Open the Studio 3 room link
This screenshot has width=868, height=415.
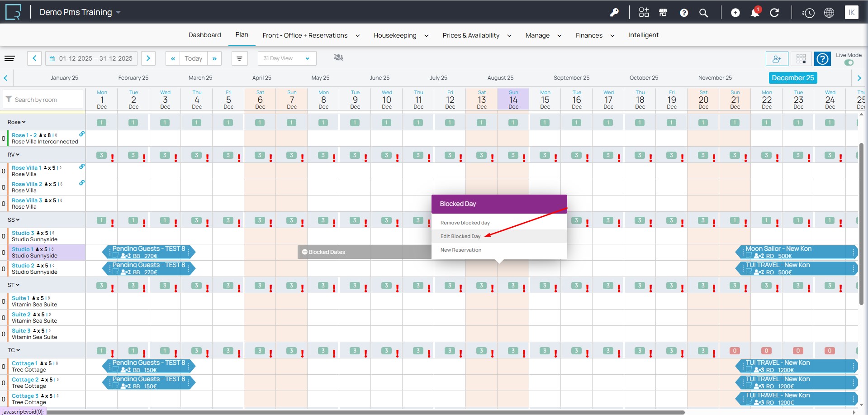23,233
